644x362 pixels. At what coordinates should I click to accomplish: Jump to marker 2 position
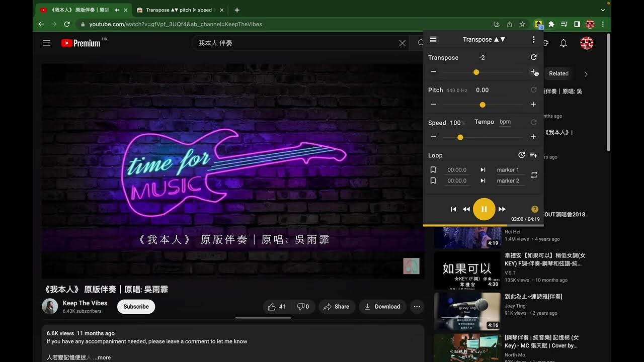483,181
